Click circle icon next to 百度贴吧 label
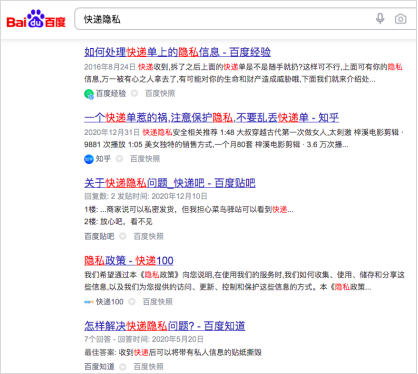 123,236
